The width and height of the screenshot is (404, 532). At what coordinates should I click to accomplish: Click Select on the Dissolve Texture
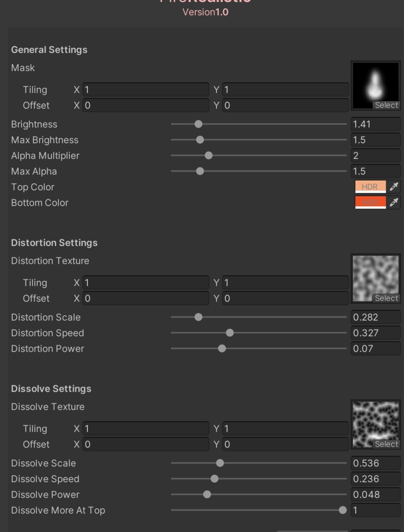(386, 444)
